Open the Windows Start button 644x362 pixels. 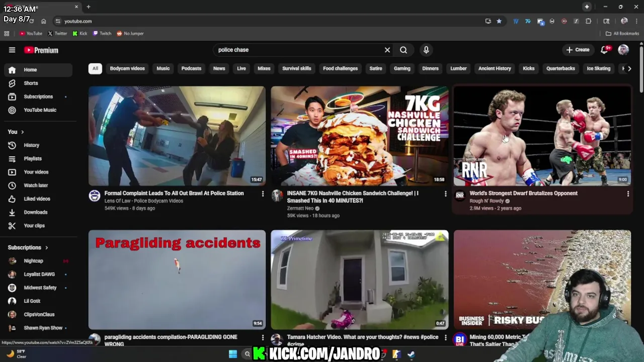[233, 354]
